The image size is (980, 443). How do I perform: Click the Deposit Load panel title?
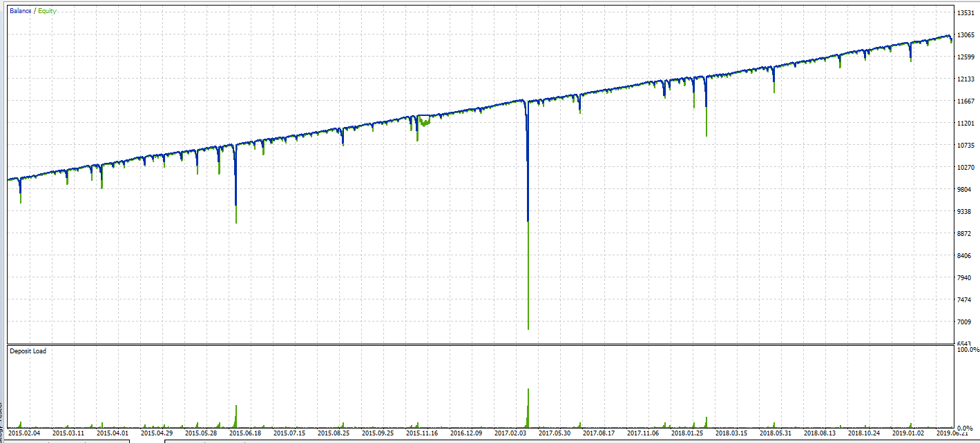point(28,351)
